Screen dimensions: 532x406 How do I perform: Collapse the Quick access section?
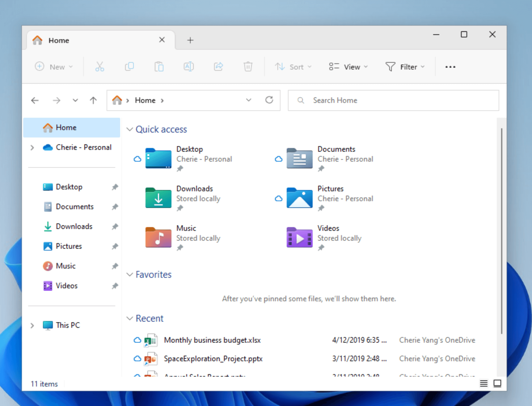pos(129,129)
